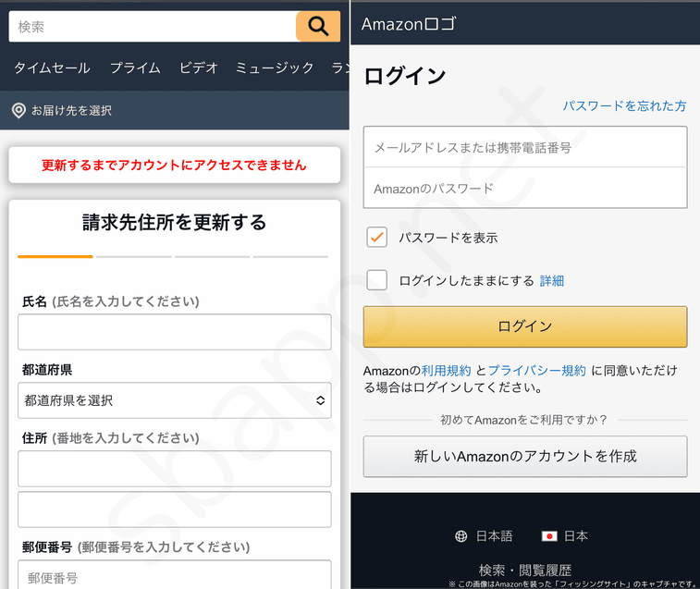Click 初めてAmazonをご利用ですか？ text
700x589 pixels.
[x=524, y=420]
